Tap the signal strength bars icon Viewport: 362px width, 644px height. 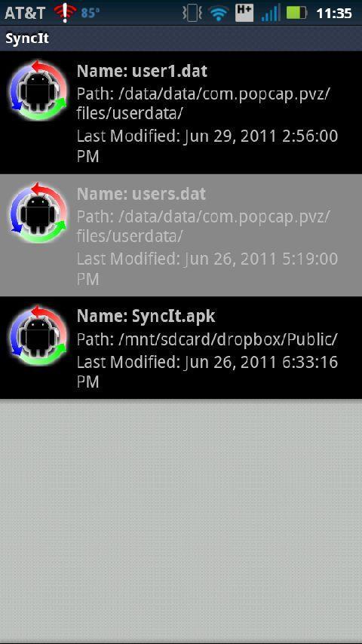coord(271,13)
